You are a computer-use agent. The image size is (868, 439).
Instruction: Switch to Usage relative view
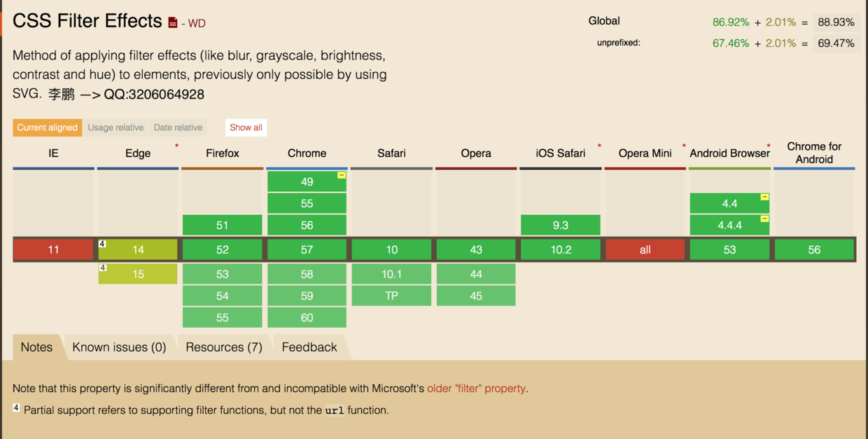tap(115, 127)
